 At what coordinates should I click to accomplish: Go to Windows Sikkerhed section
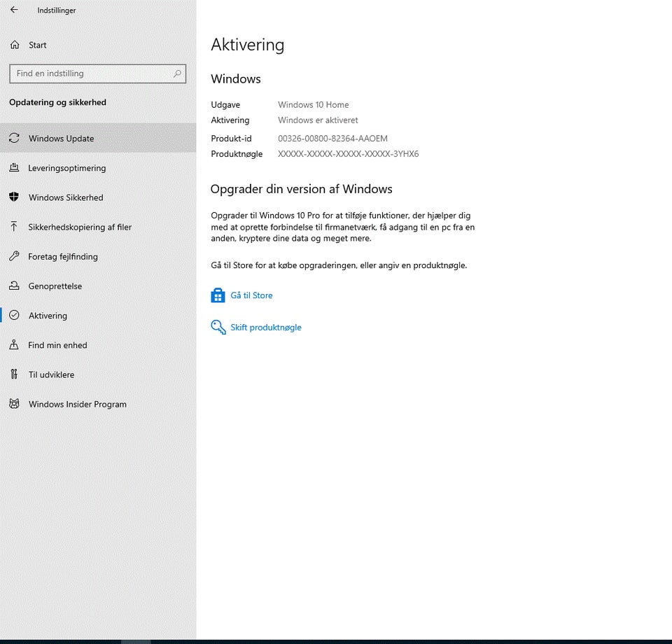[x=98, y=197]
